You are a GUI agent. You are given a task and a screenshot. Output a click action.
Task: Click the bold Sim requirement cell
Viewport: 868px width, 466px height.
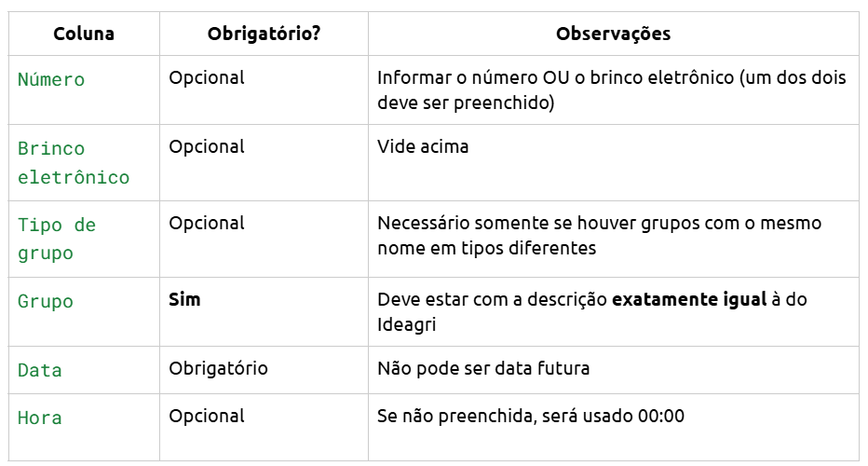pyautogui.click(x=184, y=299)
